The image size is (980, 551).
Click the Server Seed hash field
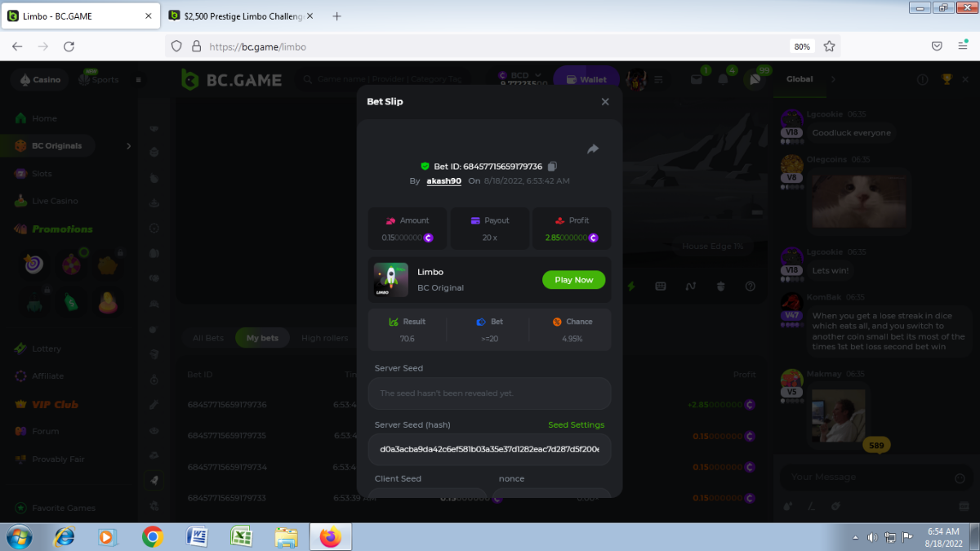tap(489, 449)
